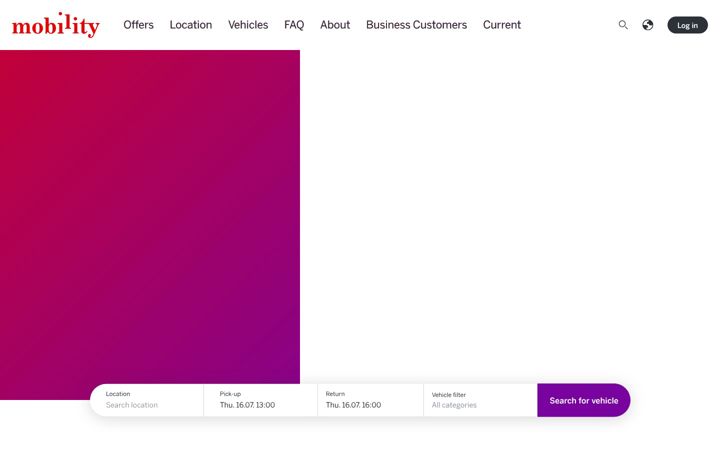Viewport: 720px width, 450px height.
Task: Click the Search for vehicle button
Action: 584,400
